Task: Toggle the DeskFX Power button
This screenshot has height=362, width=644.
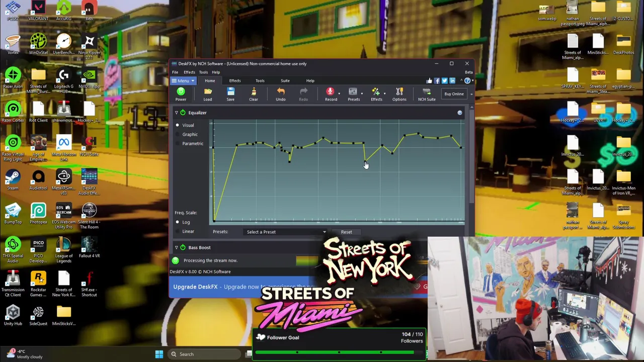Action: click(181, 94)
